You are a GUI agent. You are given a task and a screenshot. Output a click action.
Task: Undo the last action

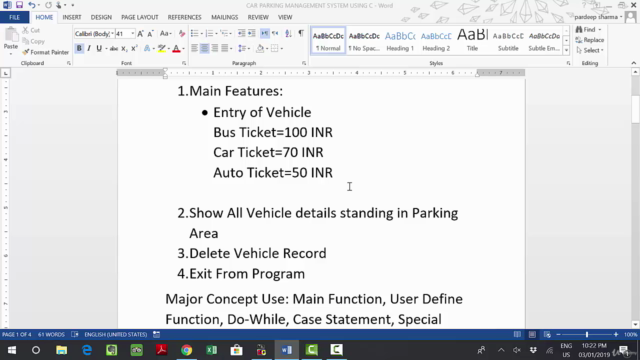click(31, 5)
